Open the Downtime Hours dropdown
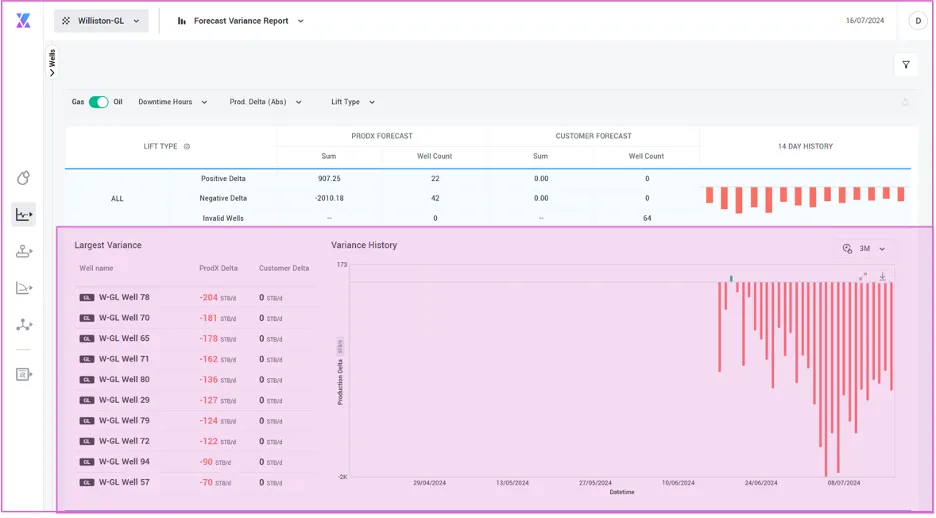This screenshot has height=518, width=936. coord(173,102)
